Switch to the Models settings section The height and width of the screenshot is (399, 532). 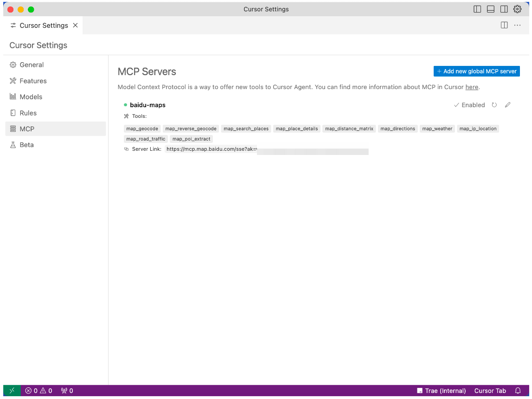tap(31, 97)
